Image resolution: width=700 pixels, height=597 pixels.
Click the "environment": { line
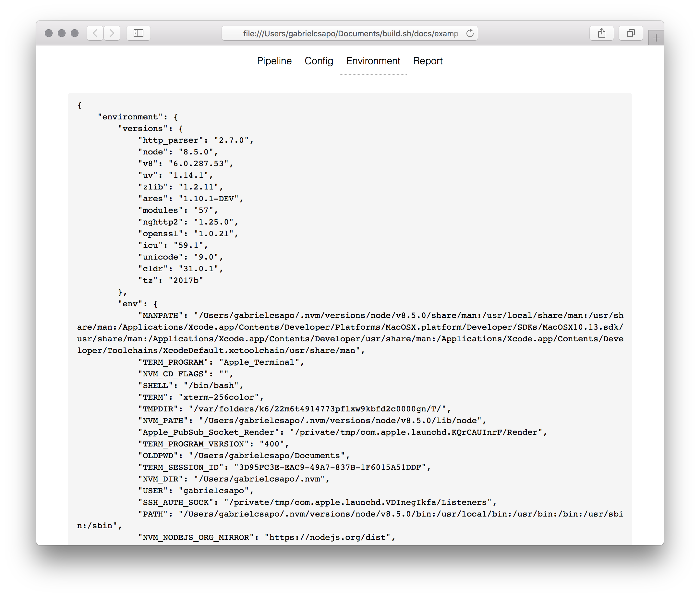point(138,117)
